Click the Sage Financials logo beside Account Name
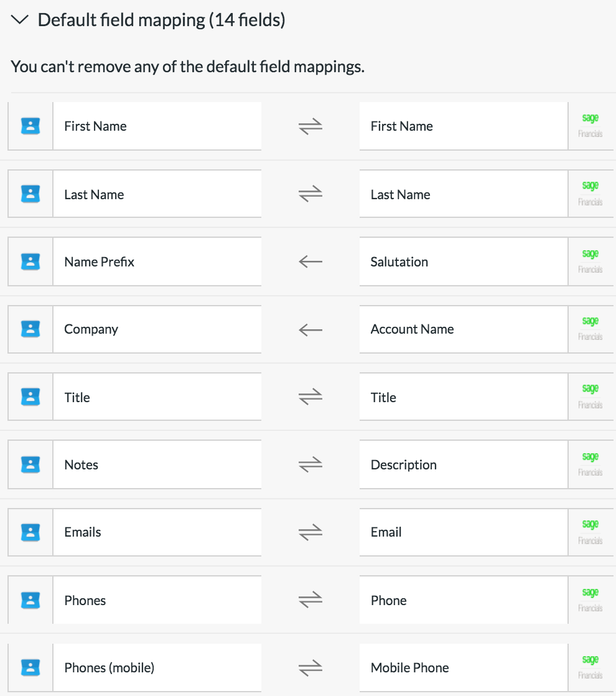The height and width of the screenshot is (696, 616). coord(590,329)
